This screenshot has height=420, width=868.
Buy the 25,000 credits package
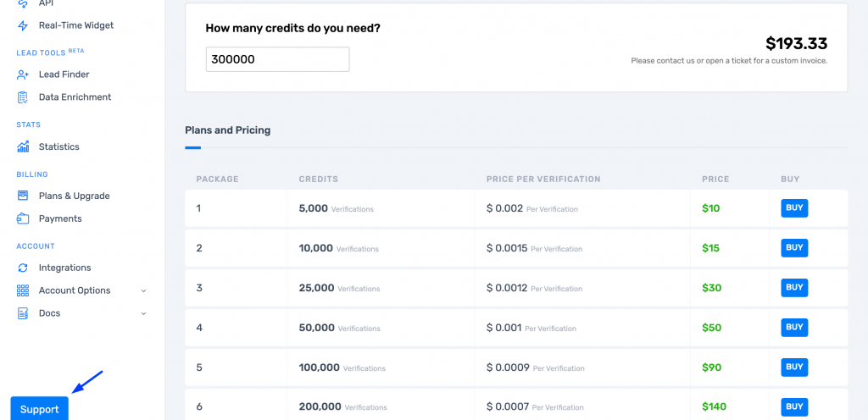[x=794, y=288]
